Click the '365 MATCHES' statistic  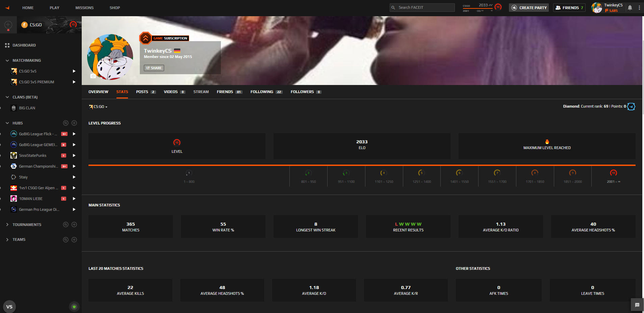point(131,227)
